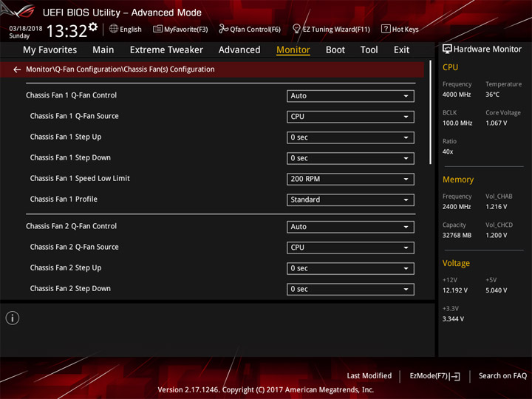Click Vol_CHAB value 1.216 V
The image size is (532, 399).
(496, 207)
